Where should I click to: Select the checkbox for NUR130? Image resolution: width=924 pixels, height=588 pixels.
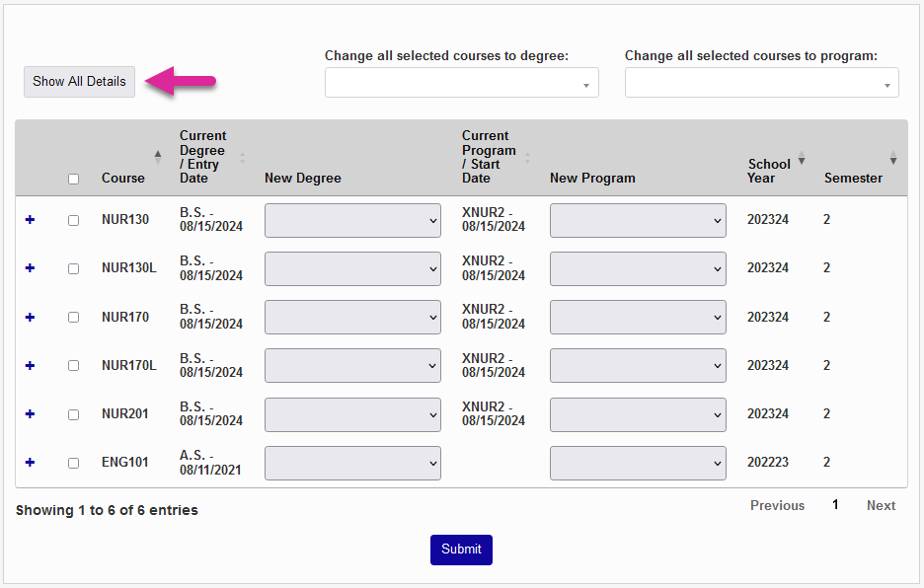[x=73, y=220]
